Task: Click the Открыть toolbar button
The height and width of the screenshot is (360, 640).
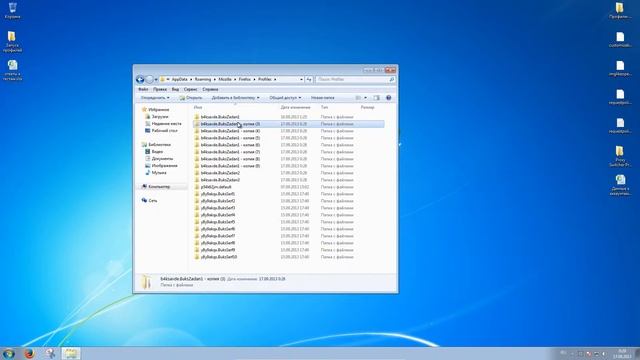Action: [x=191, y=98]
